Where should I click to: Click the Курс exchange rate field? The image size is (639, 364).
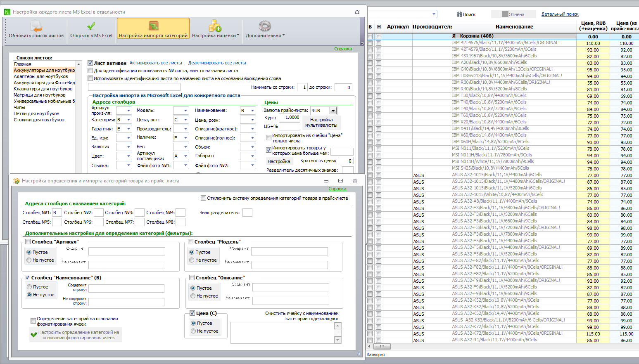pos(290,117)
